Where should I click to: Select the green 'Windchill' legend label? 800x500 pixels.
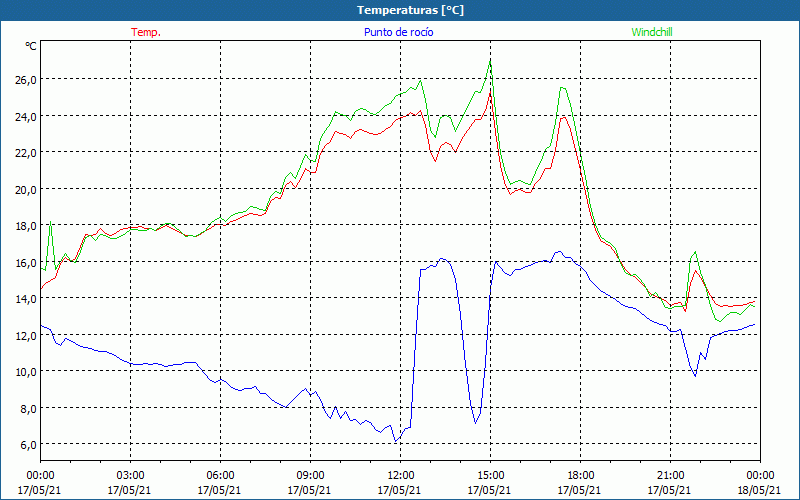tap(652, 32)
